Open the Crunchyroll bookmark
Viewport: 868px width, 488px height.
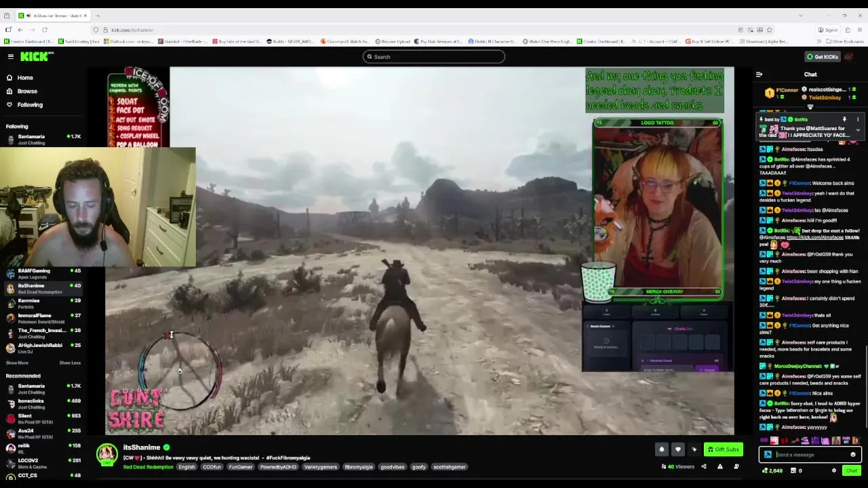(344, 41)
